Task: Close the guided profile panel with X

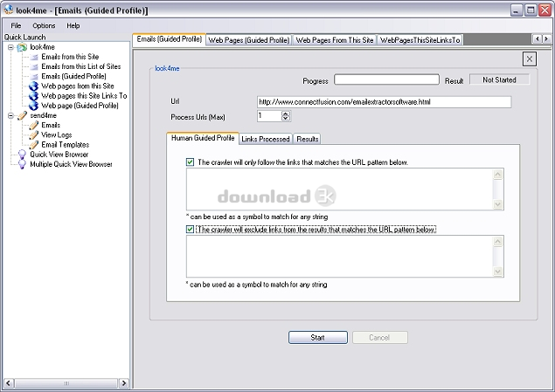Action: [x=529, y=59]
